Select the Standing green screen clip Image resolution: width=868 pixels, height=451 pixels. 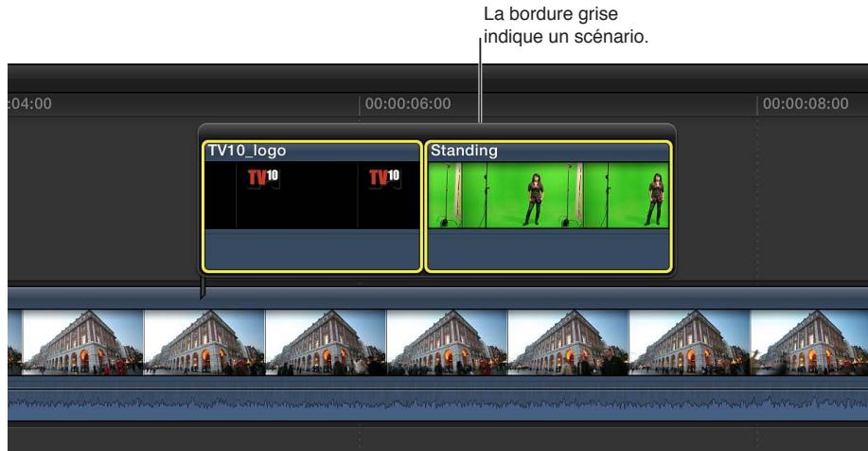pos(549,207)
